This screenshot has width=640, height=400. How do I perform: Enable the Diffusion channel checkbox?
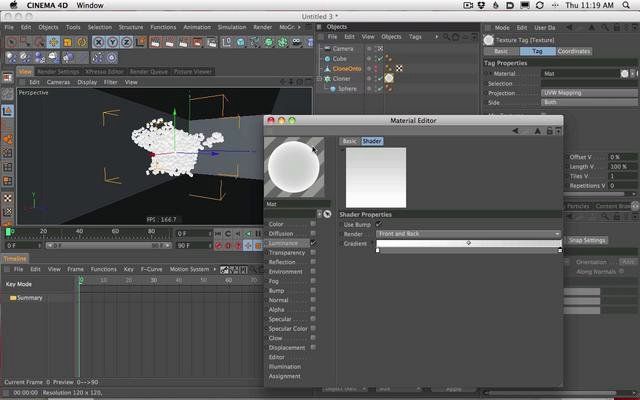[313, 233]
